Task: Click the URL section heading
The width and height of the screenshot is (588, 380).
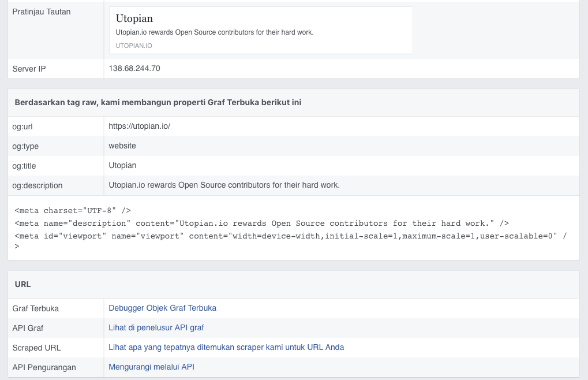Action: (23, 284)
